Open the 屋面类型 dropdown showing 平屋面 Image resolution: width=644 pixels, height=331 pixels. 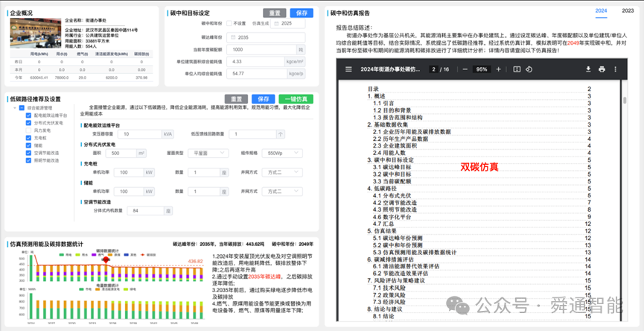[208, 153]
